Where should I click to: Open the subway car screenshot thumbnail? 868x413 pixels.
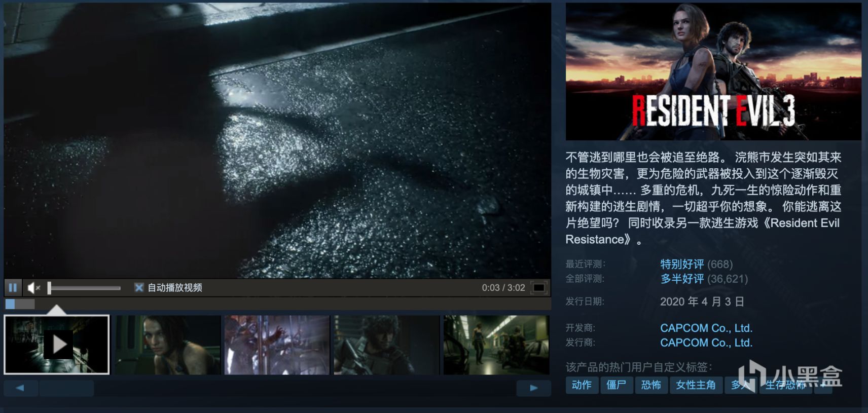(496, 345)
